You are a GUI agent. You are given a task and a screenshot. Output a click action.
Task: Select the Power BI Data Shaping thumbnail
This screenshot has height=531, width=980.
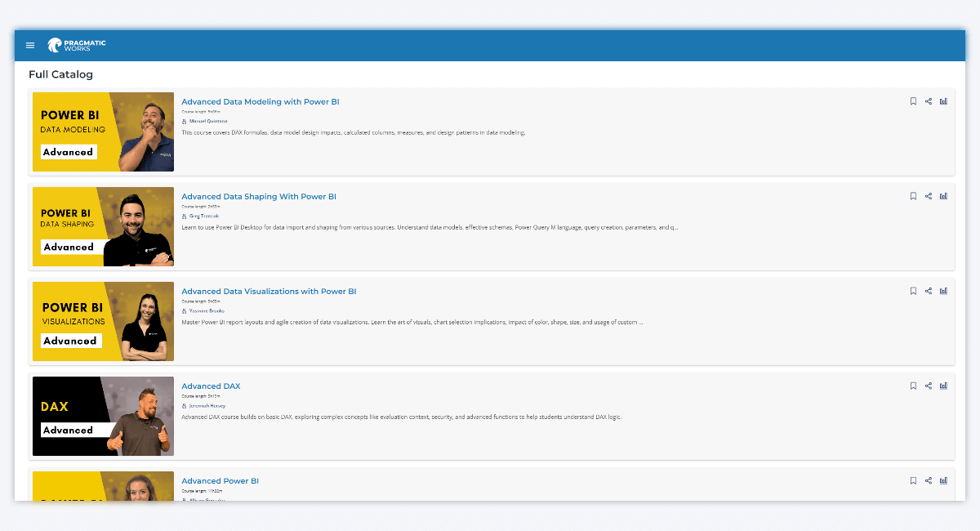pos(103,226)
